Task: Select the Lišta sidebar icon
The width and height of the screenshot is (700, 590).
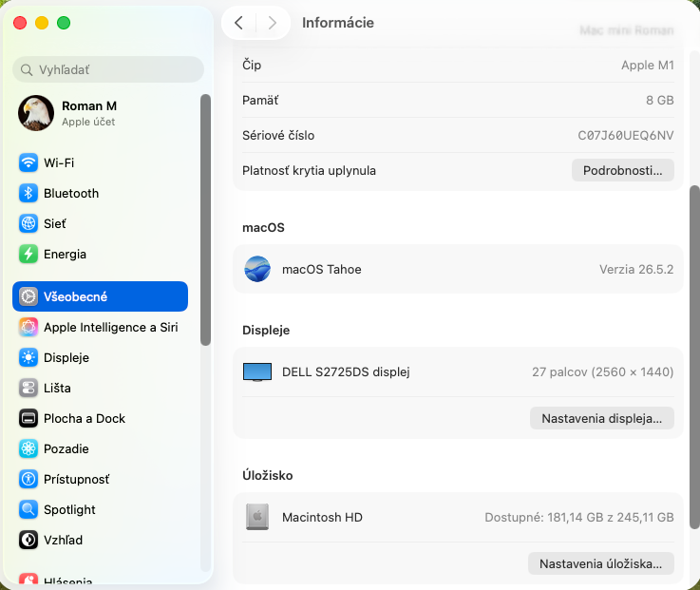Action: (28, 388)
